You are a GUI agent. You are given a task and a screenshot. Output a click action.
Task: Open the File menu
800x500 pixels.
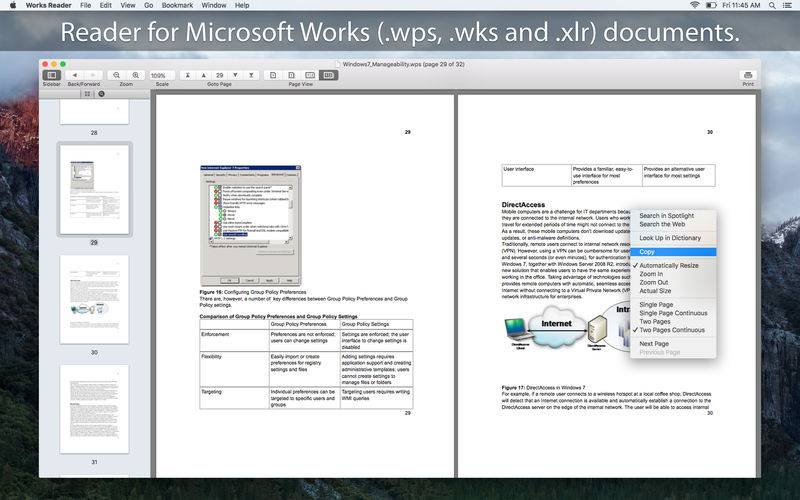[86, 5]
